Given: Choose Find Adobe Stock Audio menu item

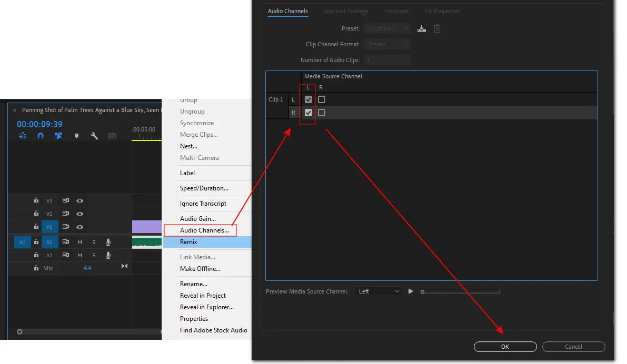Looking at the screenshot, I should [x=214, y=330].
